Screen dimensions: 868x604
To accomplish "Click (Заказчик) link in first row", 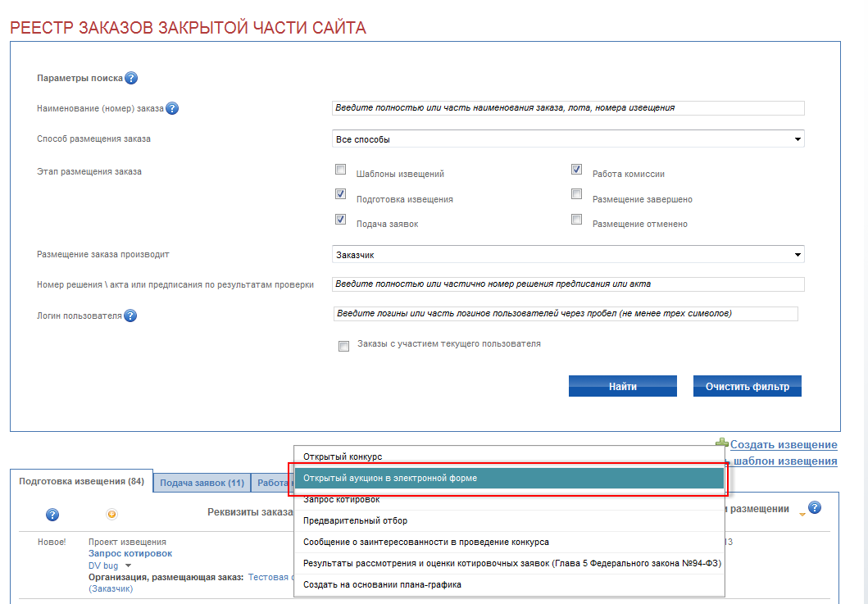I will (x=111, y=589).
